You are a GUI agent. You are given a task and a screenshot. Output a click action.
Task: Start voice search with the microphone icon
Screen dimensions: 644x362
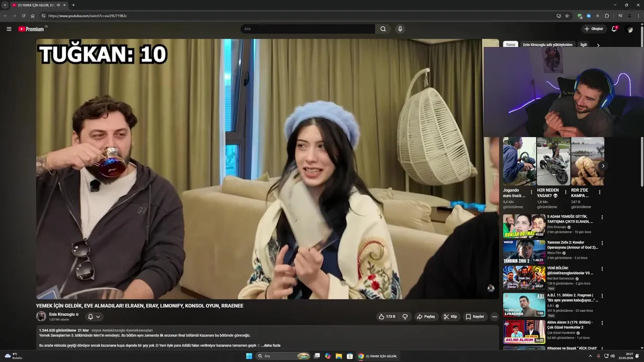[x=400, y=29]
